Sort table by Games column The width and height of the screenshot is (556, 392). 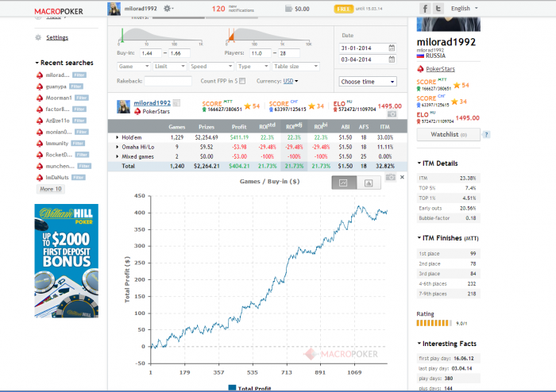[176, 127]
